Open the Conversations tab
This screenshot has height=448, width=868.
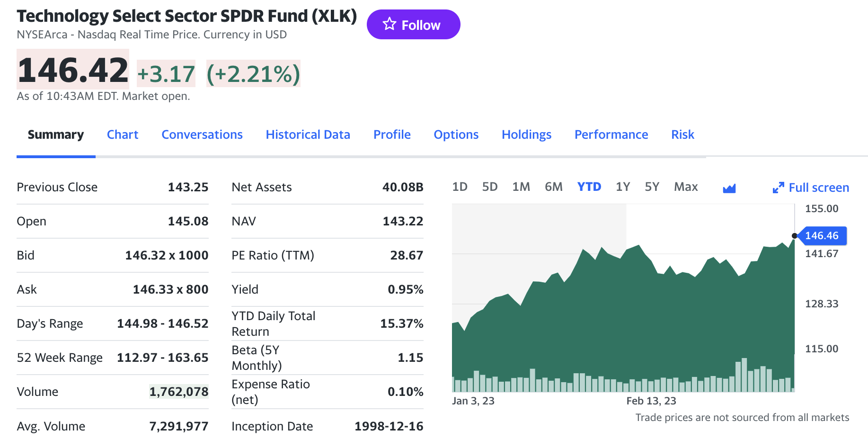202,135
